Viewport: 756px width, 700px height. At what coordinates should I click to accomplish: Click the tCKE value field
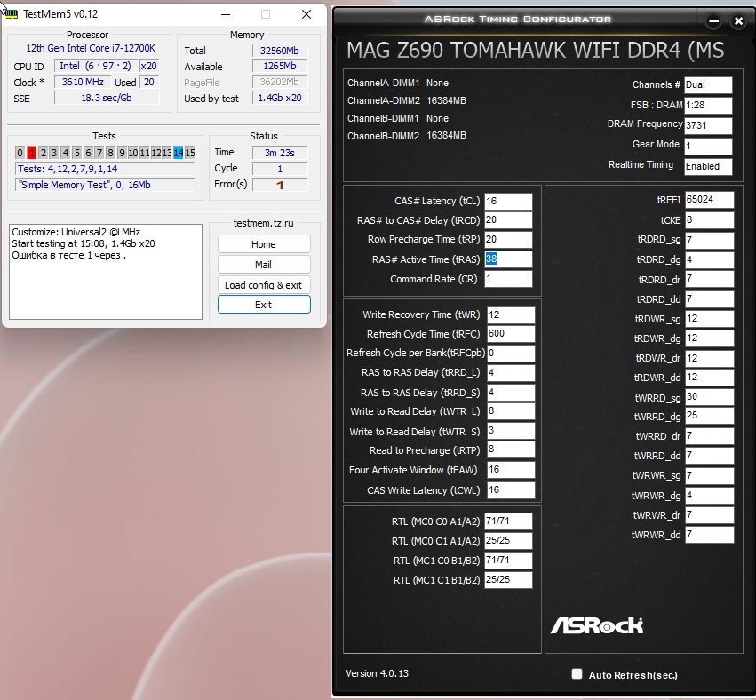pyautogui.click(x=709, y=220)
